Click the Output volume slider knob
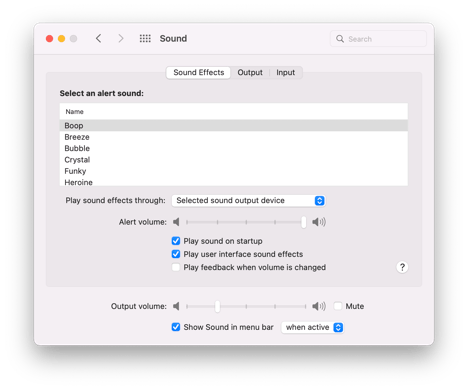 [217, 306]
